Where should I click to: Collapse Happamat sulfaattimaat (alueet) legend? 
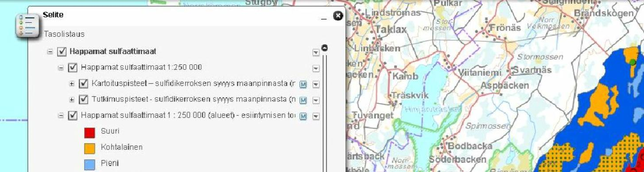[x=61, y=116]
